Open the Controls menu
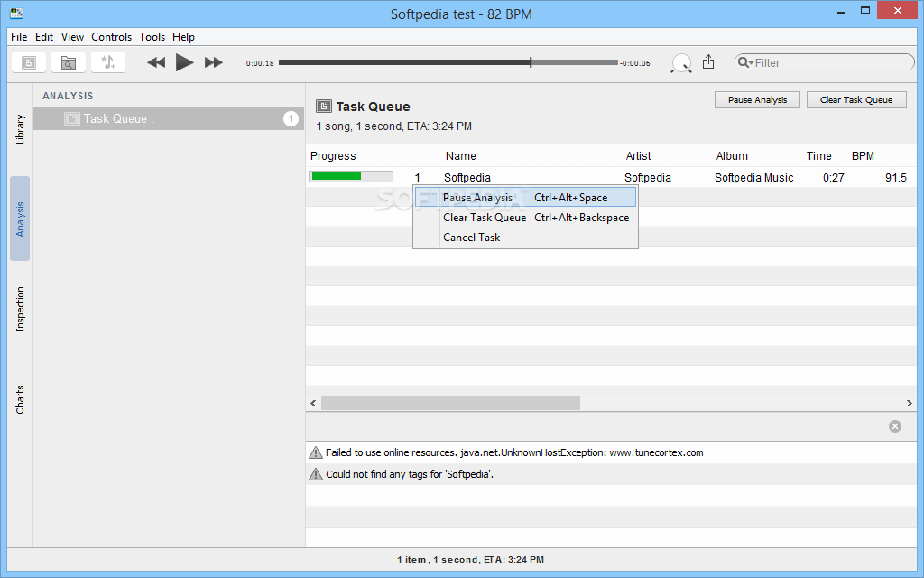Screen dimensions: 924x578 pyautogui.click(x=111, y=36)
